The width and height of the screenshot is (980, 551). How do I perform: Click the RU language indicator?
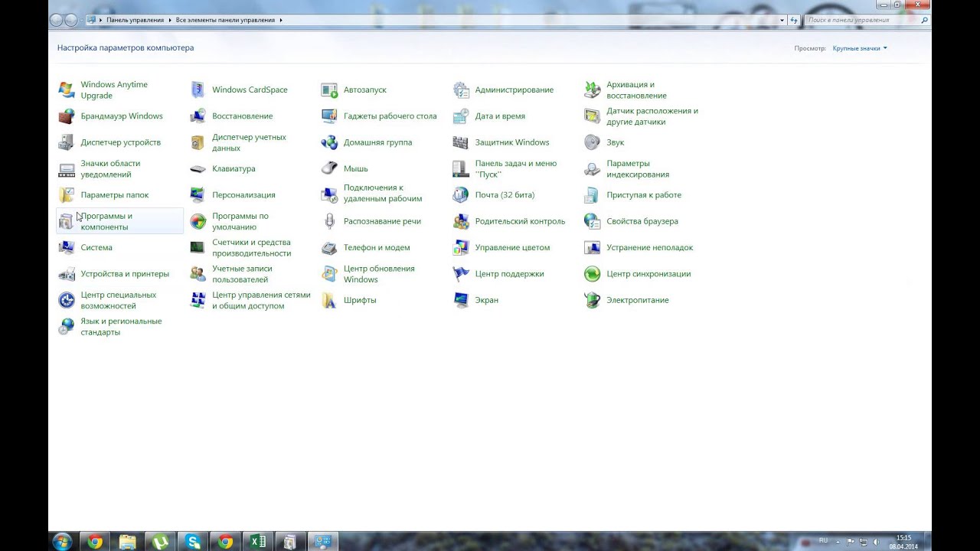point(824,541)
